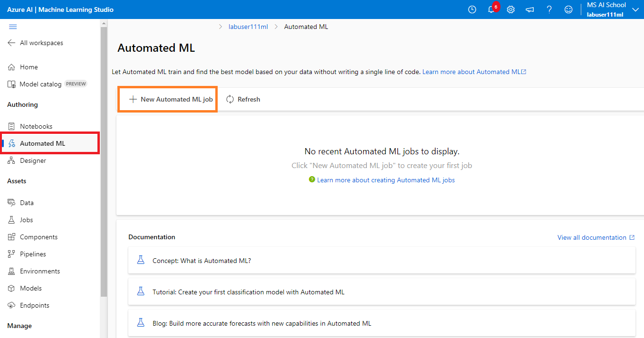Click No recent Automated ML jobs message

click(382, 151)
